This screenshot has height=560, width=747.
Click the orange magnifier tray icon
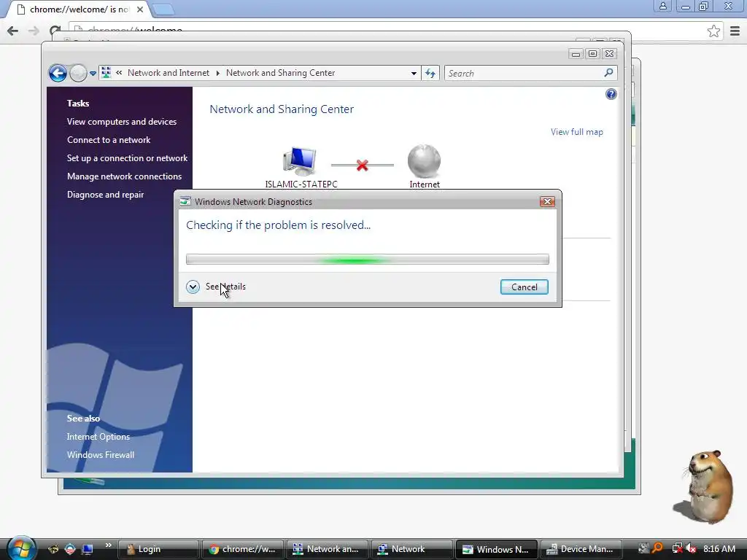point(657,548)
